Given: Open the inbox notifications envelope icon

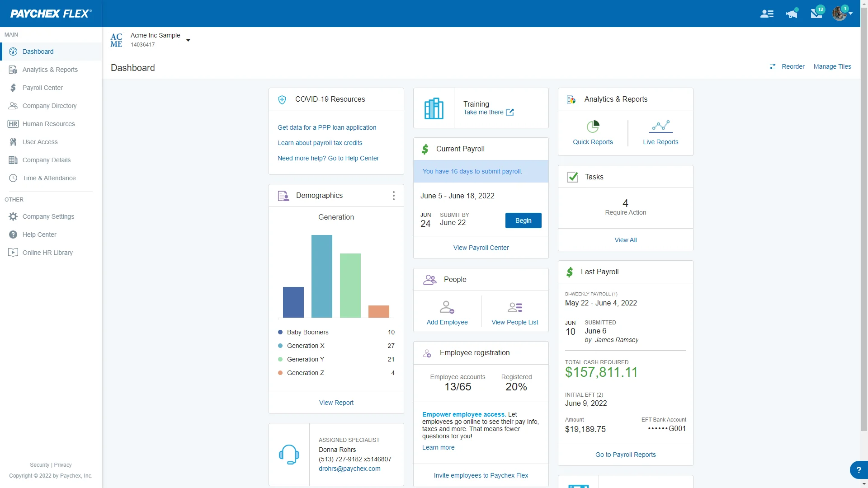Looking at the screenshot, I should (x=816, y=13).
